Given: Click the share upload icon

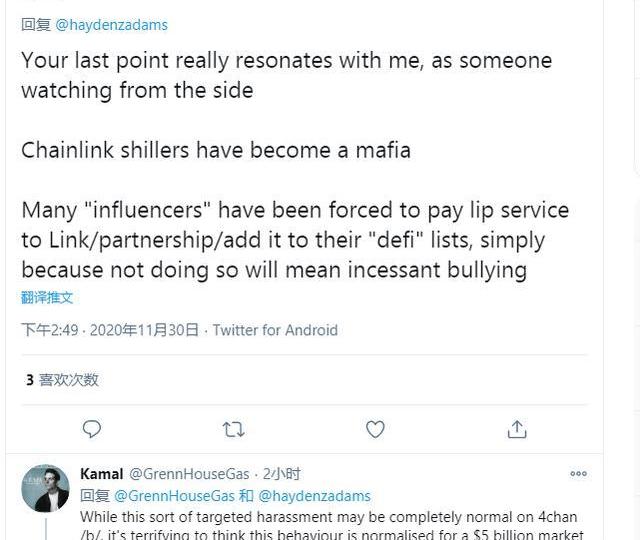Looking at the screenshot, I should 517,429.
